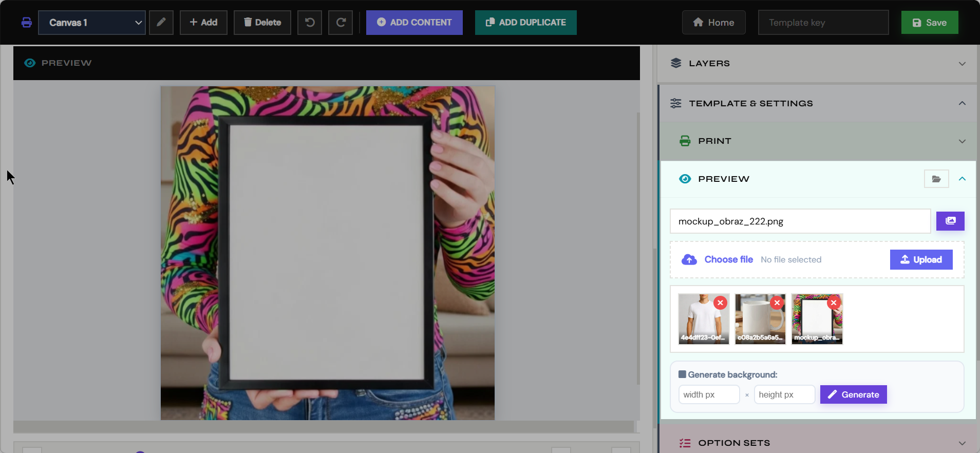This screenshot has width=980, height=453.
Task: Click the framed mockup image on canvas
Action: pyautogui.click(x=328, y=253)
